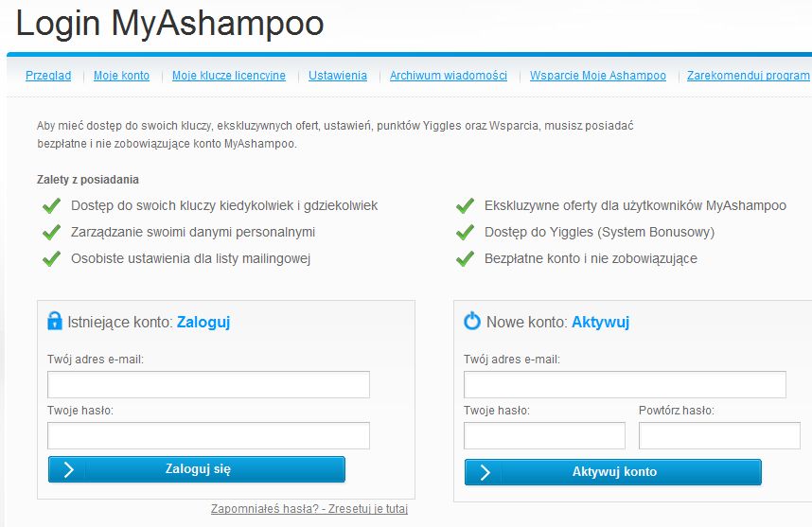Go to Moje konto tab
The width and height of the screenshot is (812, 527).
[x=121, y=76]
